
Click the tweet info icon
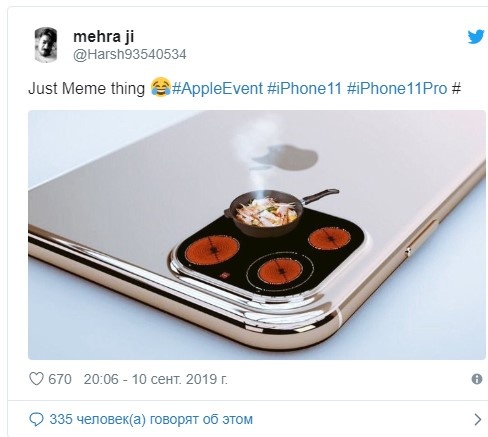pyautogui.click(x=477, y=379)
